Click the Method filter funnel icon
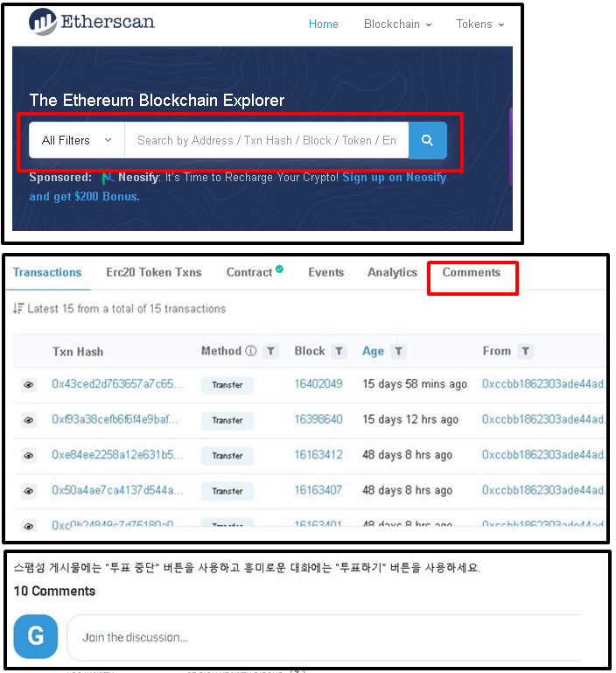 270,351
